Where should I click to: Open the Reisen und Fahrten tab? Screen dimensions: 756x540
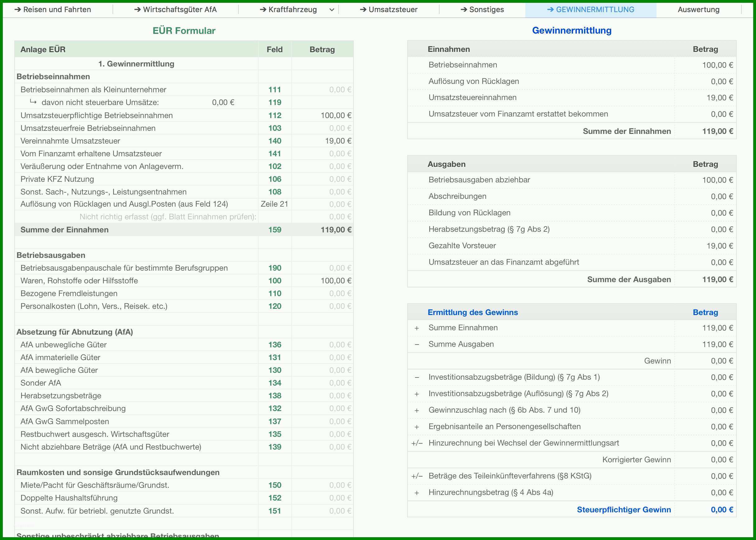click(53, 10)
